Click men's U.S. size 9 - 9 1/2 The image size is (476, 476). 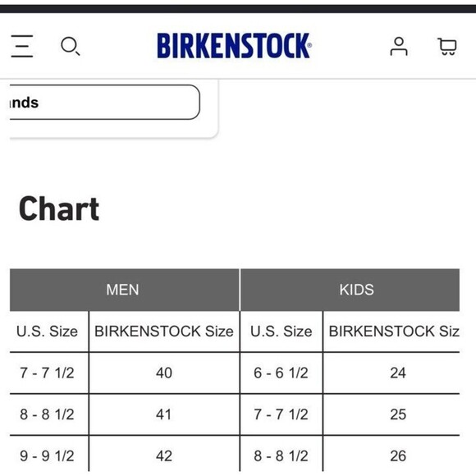[x=47, y=455]
